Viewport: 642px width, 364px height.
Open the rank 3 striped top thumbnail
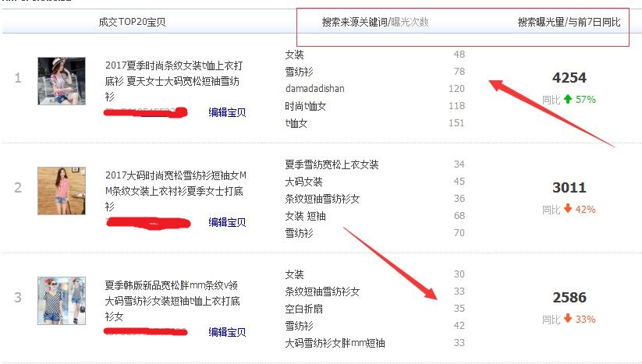point(62,300)
